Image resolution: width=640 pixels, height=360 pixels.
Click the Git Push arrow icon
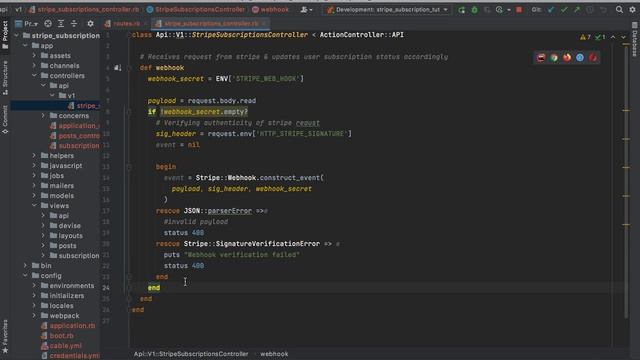point(577,9)
